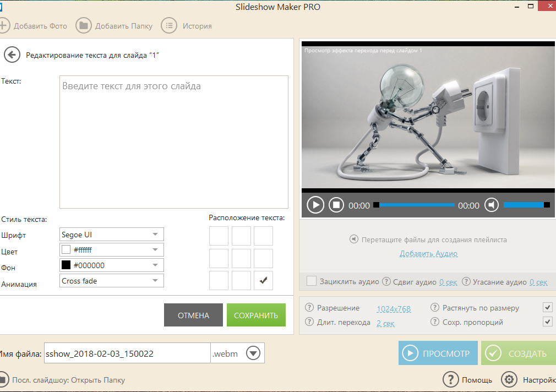Click the ПРОСМОТР button
The width and height of the screenshot is (556, 392).
point(438,353)
